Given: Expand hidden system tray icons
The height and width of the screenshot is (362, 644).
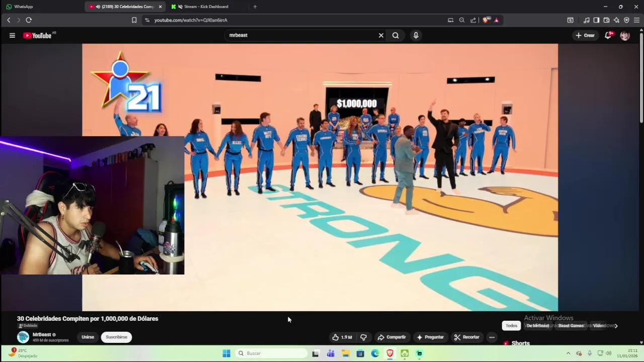Looking at the screenshot, I should [568, 353].
